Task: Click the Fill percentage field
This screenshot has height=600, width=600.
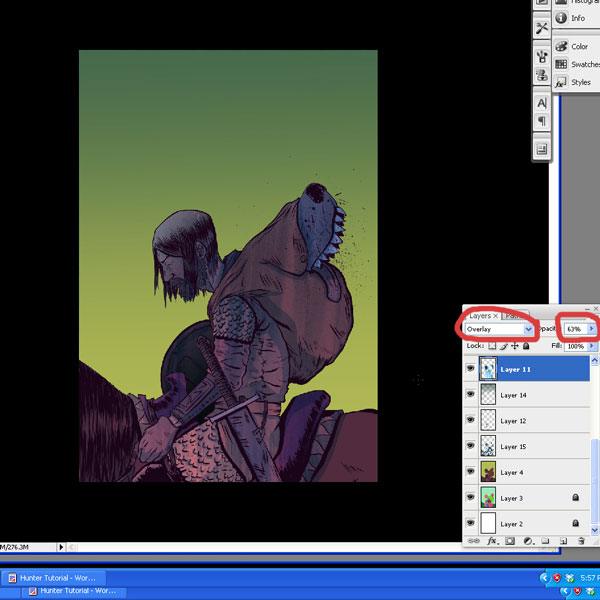Action: pos(575,346)
